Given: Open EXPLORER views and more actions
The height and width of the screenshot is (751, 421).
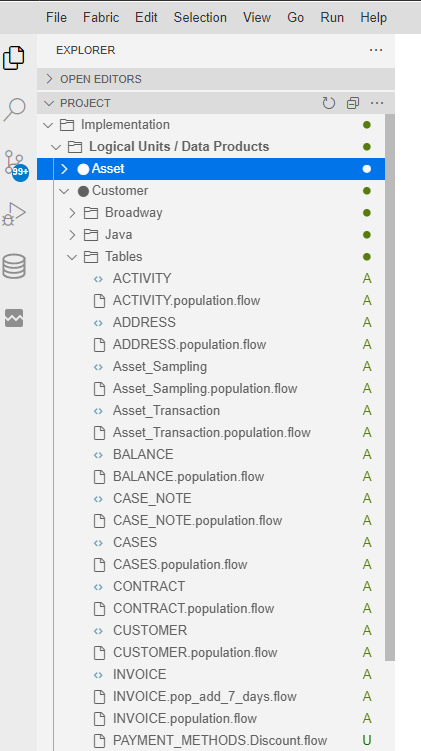Looking at the screenshot, I should coord(376,50).
